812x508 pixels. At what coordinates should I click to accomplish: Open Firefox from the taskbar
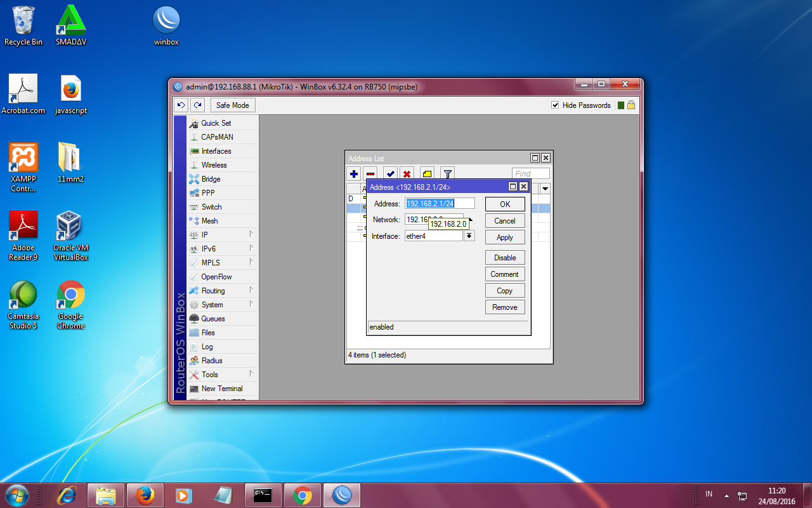[145, 495]
